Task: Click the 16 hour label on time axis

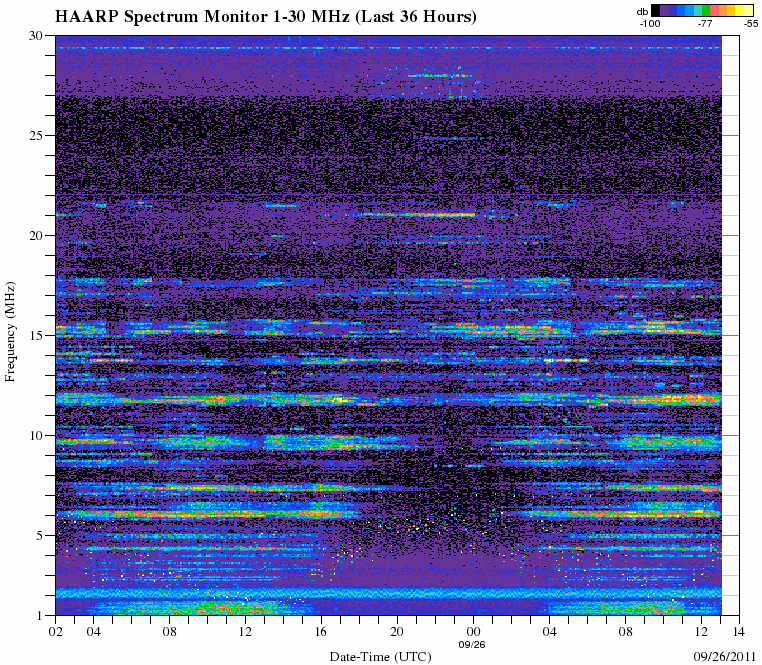Action: [321, 632]
